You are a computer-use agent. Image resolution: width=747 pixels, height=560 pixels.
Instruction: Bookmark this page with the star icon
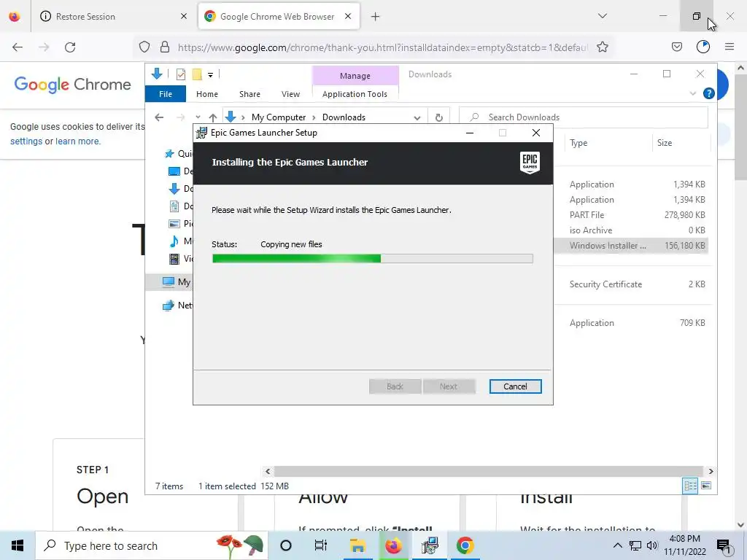[x=602, y=47]
